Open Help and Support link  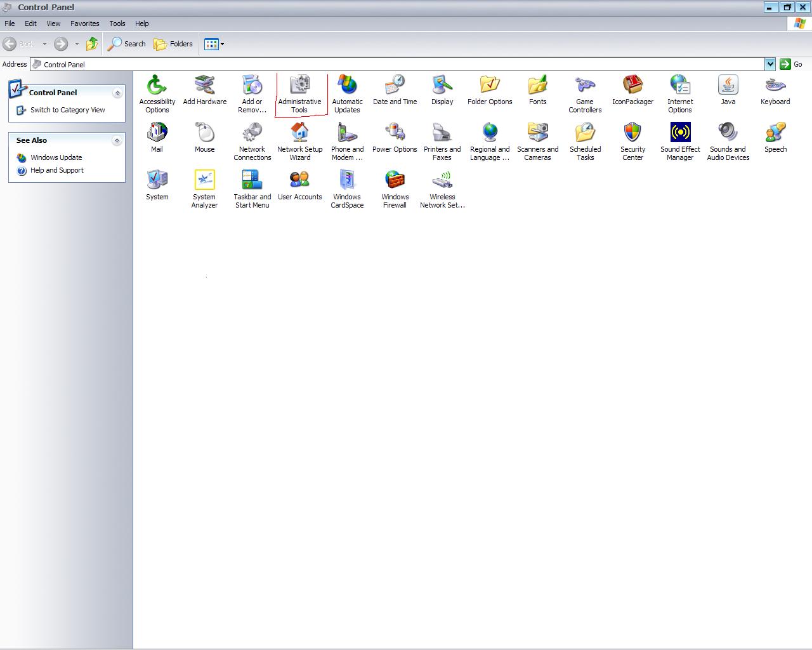tap(57, 170)
